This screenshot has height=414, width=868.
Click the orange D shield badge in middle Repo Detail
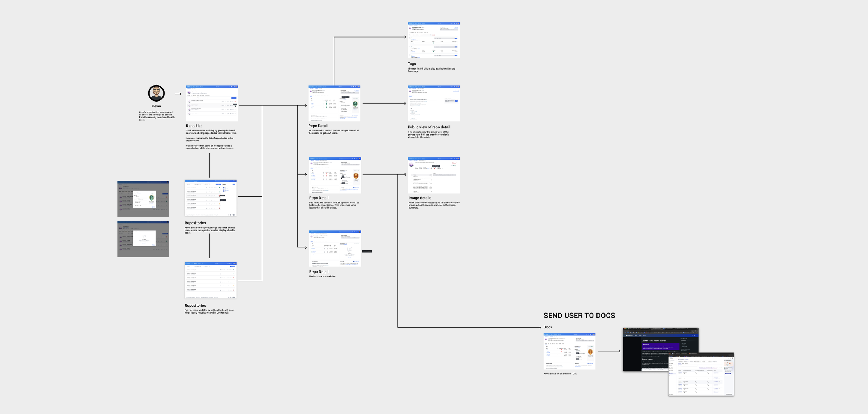356,176
